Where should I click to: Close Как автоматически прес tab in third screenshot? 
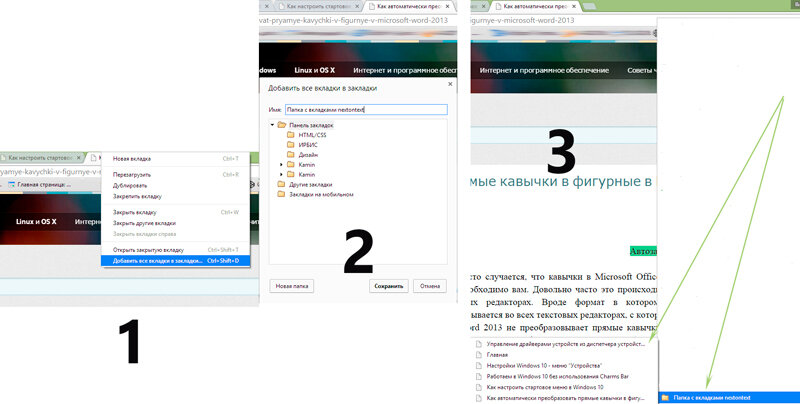(x=574, y=7)
